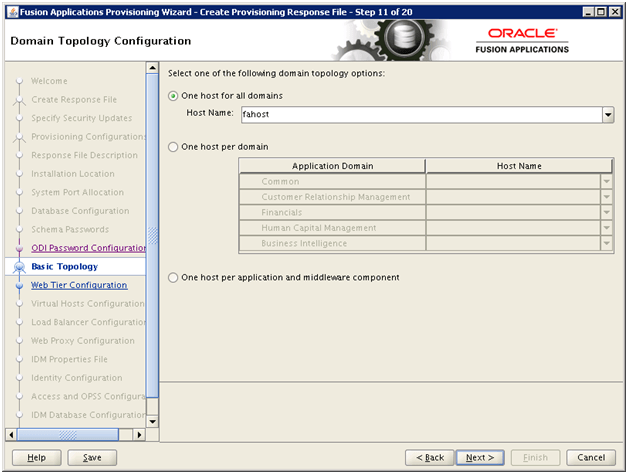Open host dropdown for Common domain row
Viewport: 628px width, 474px height.
(606, 182)
